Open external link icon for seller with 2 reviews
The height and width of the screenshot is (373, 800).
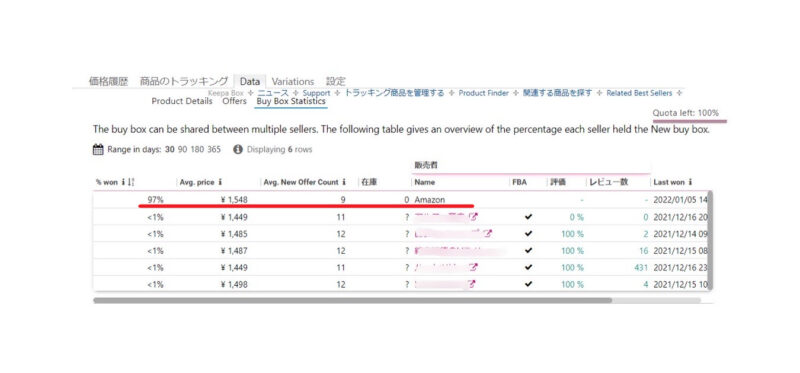click(x=488, y=234)
